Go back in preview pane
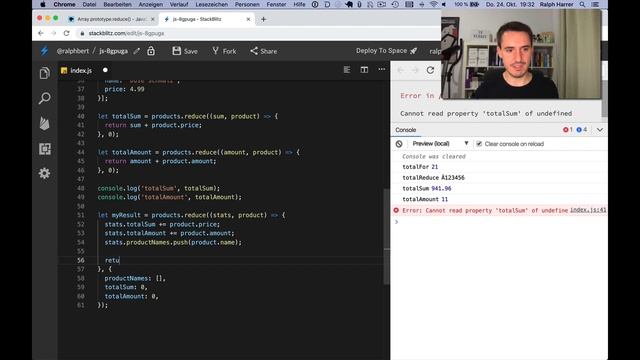This screenshot has height=360, width=640. click(x=400, y=70)
